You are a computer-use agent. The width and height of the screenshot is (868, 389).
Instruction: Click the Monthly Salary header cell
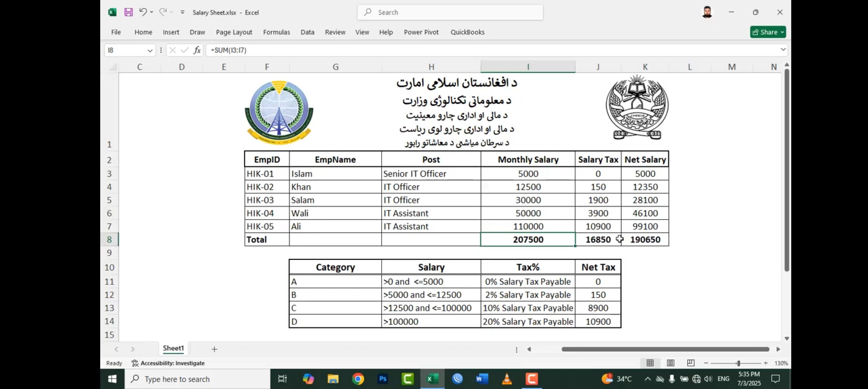click(528, 160)
